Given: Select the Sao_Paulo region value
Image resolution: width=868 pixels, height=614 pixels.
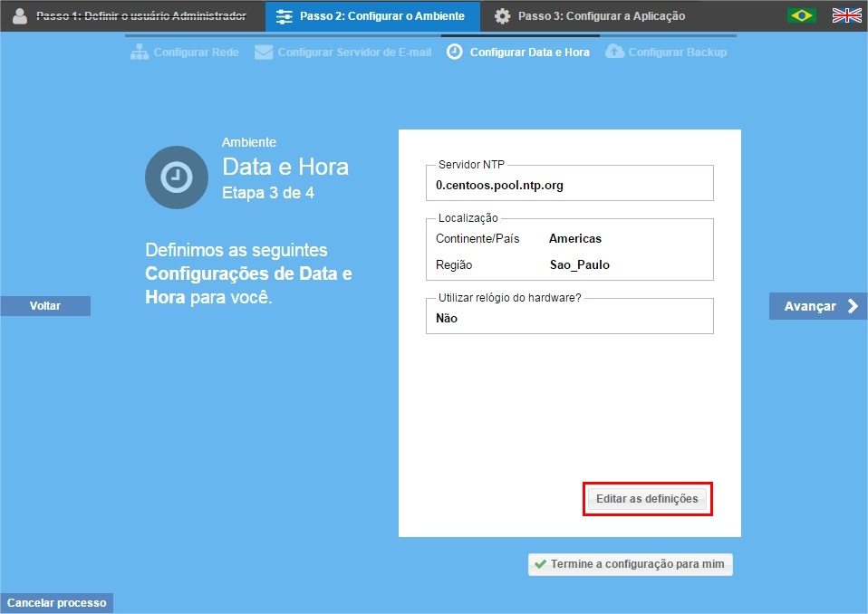Looking at the screenshot, I should pyautogui.click(x=580, y=265).
